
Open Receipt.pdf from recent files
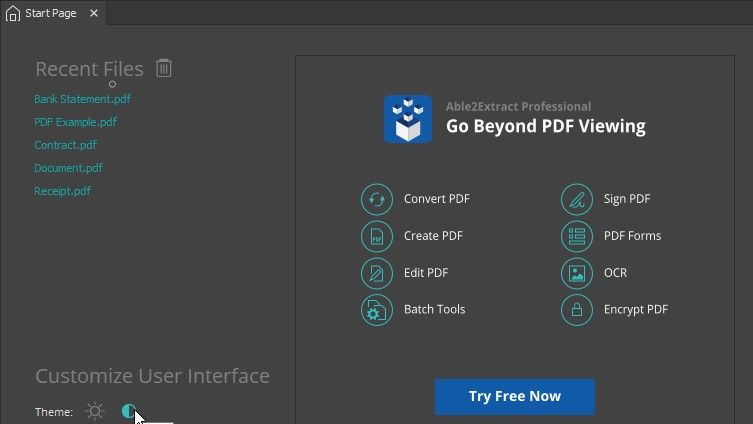(62, 191)
